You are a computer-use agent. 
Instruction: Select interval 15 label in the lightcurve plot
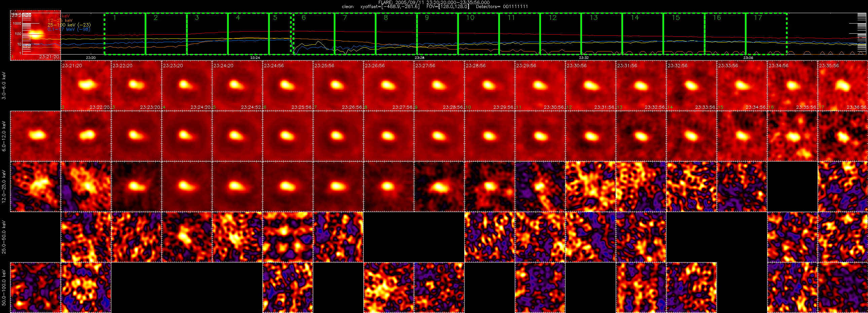click(x=676, y=18)
